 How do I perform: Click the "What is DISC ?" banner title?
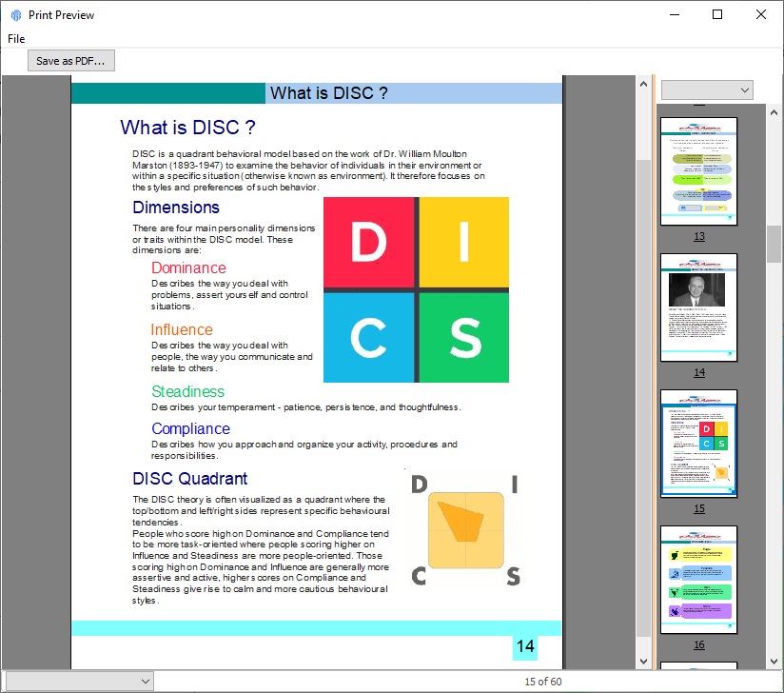[329, 93]
